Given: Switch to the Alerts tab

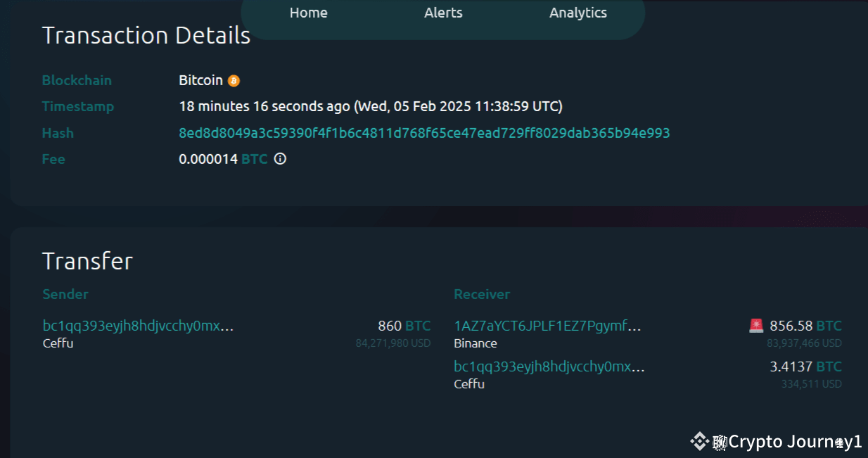Looking at the screenshot, I should click(443, 13).
